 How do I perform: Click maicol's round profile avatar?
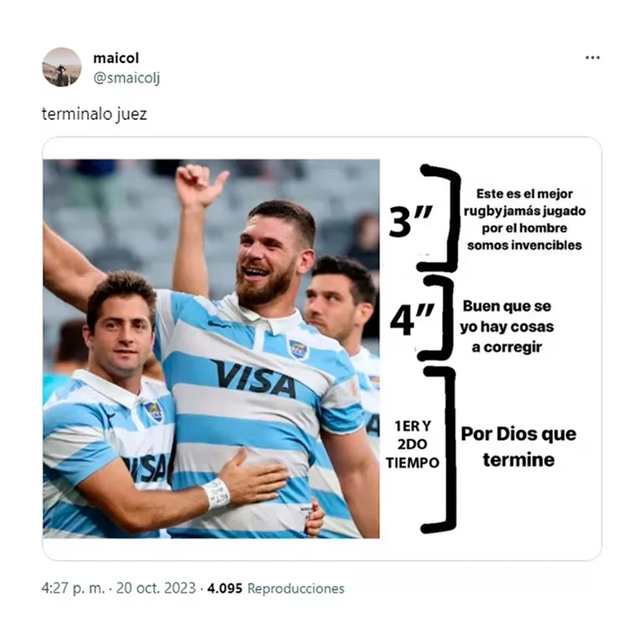click(x=62, y=67)
